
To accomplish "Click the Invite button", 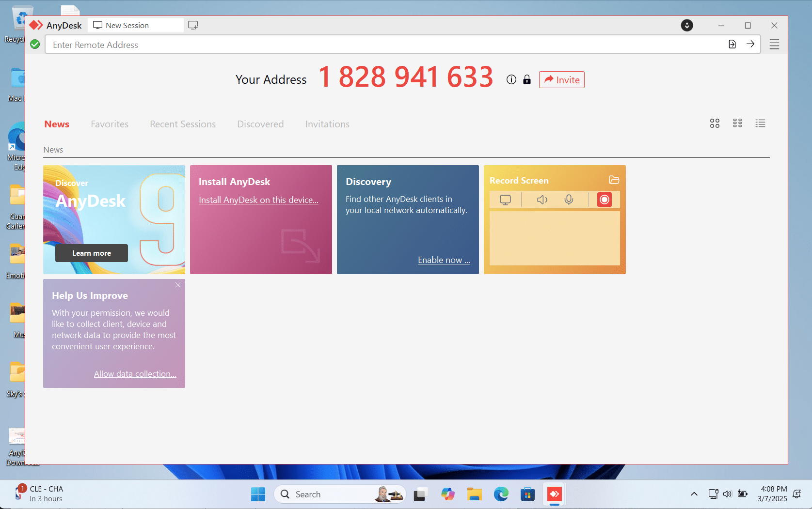I will click(x=562, y=80).
